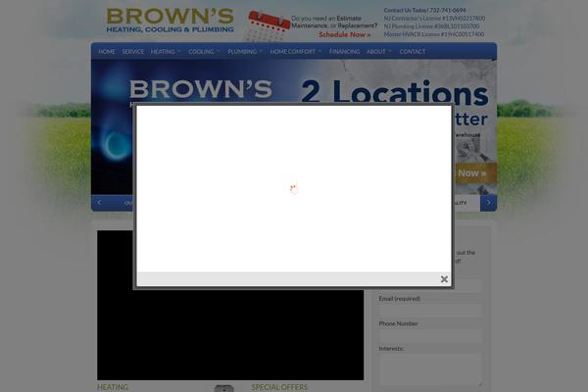The image size is (588, 392).
Task: Click the black video player area
Action: pos(230,334)
